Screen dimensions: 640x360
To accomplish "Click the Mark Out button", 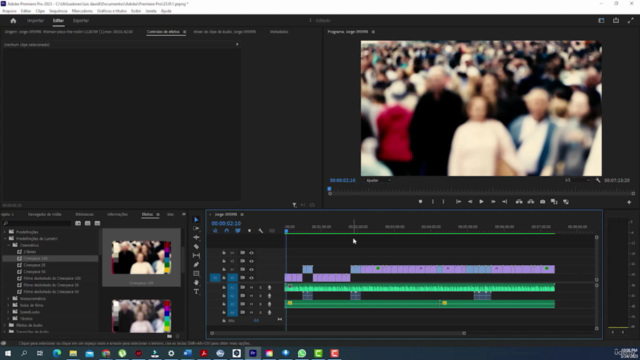I will click(444, 202).
